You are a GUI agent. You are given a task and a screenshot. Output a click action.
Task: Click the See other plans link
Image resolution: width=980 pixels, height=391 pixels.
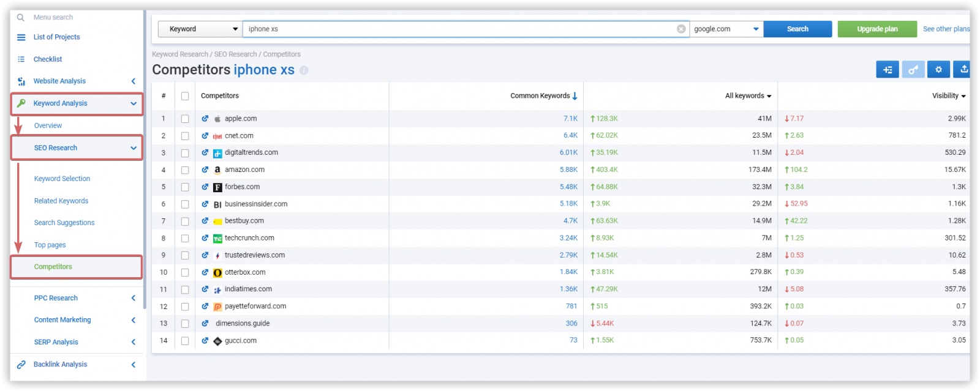946,29
